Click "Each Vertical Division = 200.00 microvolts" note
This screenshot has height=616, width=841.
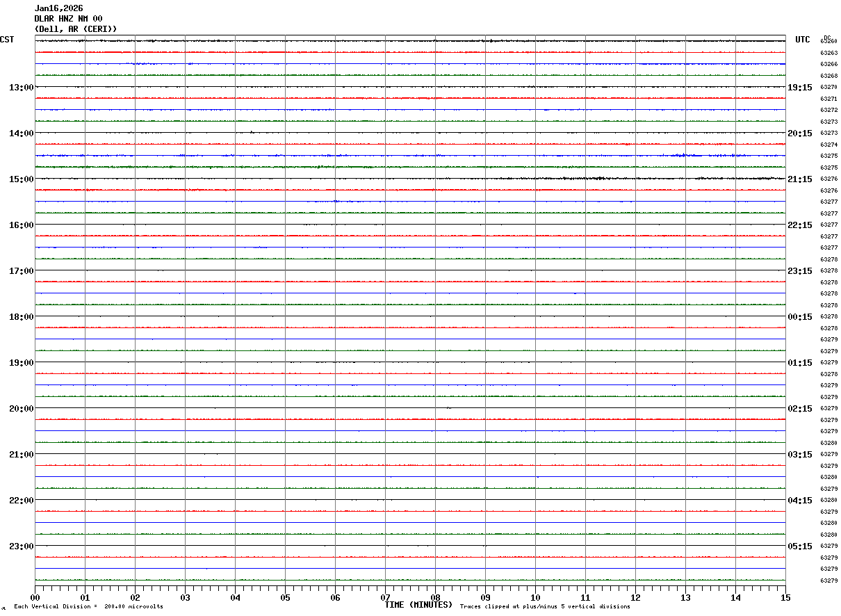[x=88, y=606]
